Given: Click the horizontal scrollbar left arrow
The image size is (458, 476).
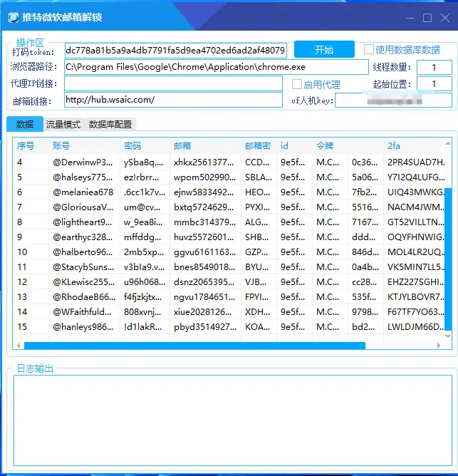Looking at the screenshot, I should click(x=19, y=346).
